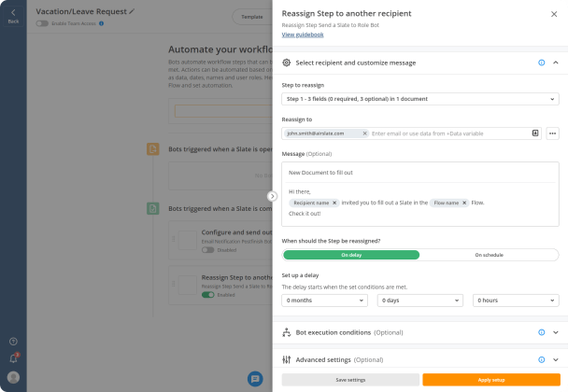
Task: Edit flow name with pencil icon
Action: pos(132,11)
